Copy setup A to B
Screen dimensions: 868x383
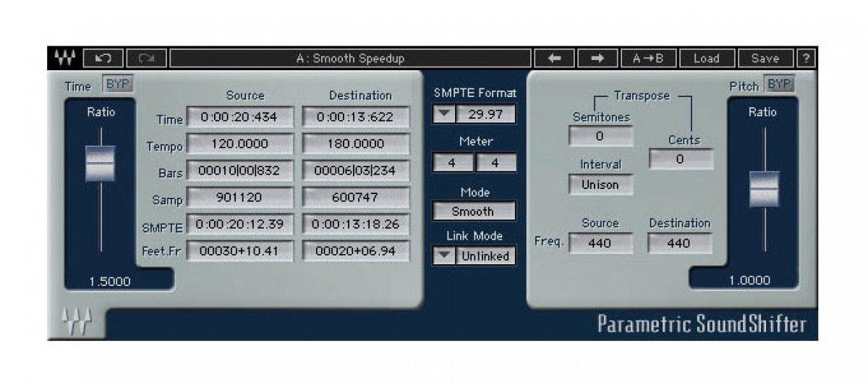click(x=647, y=58)
